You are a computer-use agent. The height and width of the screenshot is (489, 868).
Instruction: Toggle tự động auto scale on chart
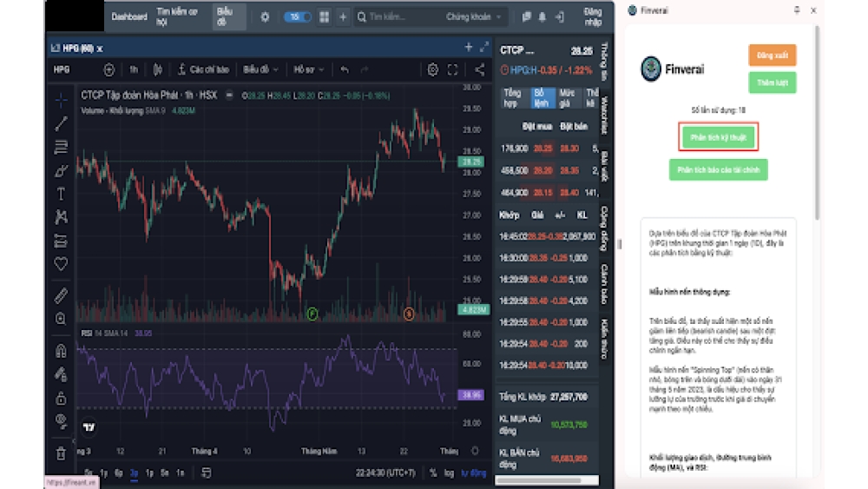(473, 473)
